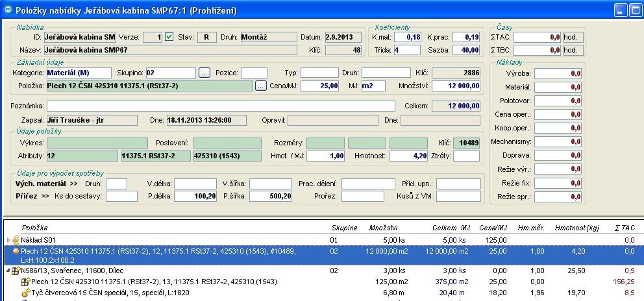Toggle the checkbox next to Verze

click(169, 37)
